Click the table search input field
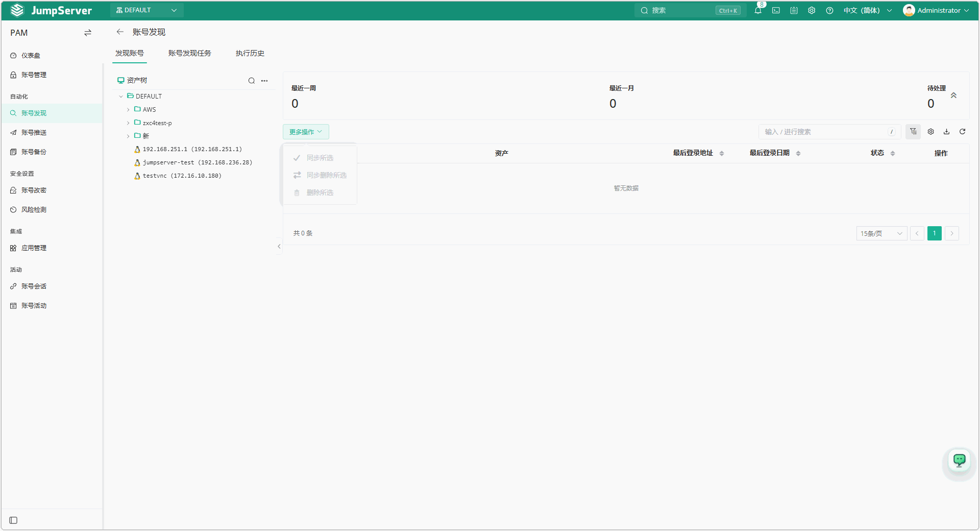This screenshot has width=980, height=531. pos(829,132)
